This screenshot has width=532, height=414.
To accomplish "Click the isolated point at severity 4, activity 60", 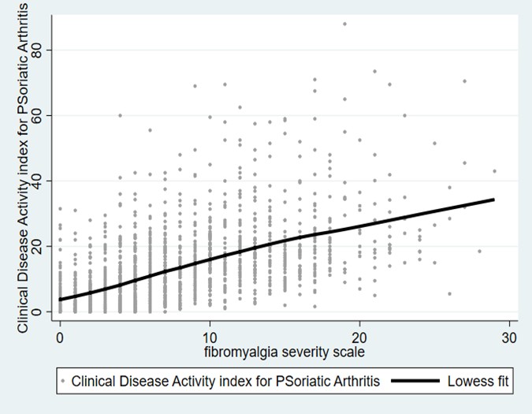I will coord(121,115).
